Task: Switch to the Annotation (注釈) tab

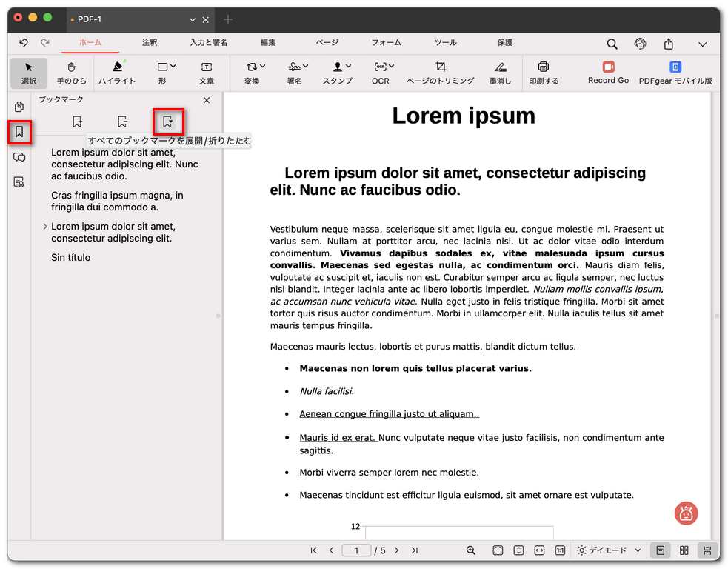Action: point(150,43)
